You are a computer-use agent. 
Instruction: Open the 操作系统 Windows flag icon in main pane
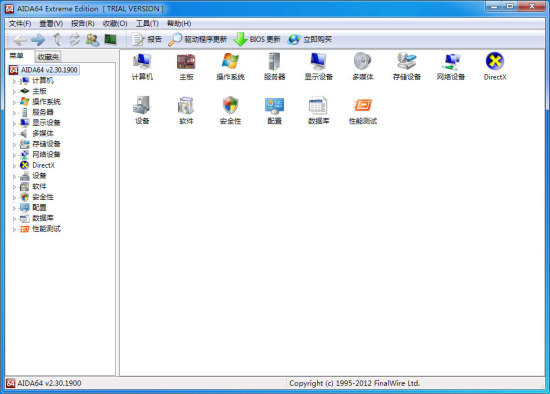[230, 62]
